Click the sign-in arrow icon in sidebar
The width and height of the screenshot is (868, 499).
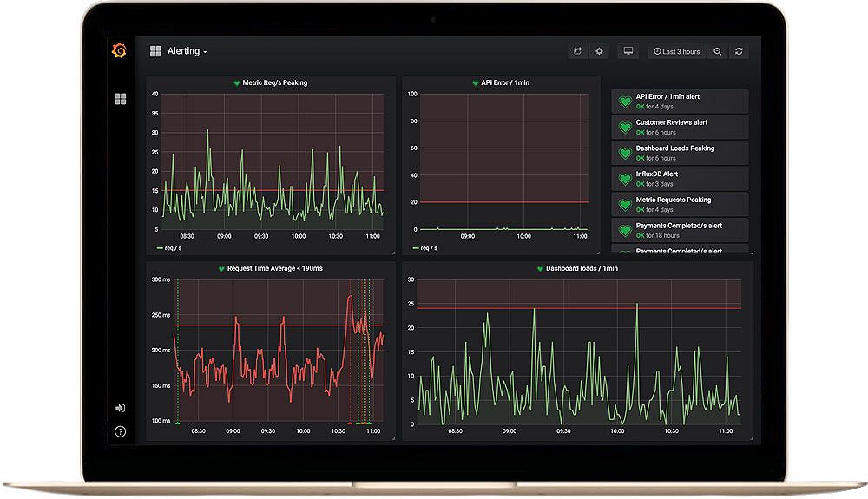120,408
